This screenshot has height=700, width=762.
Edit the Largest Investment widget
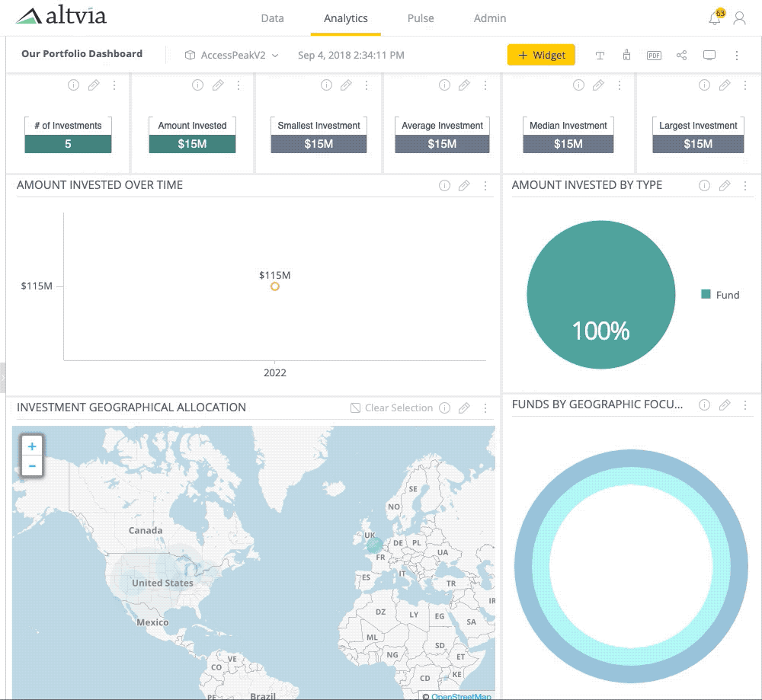point(725,85)
